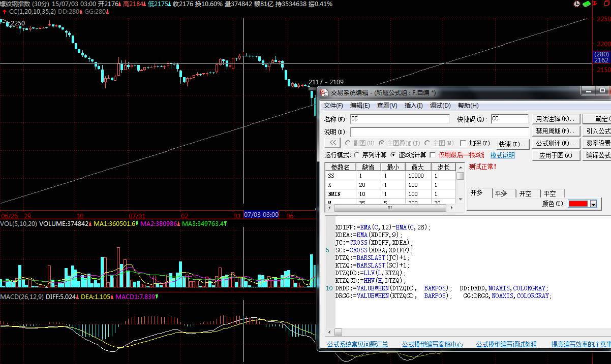
Task: Select 逐K线计算 run mode
Action: tap(394, 155)
